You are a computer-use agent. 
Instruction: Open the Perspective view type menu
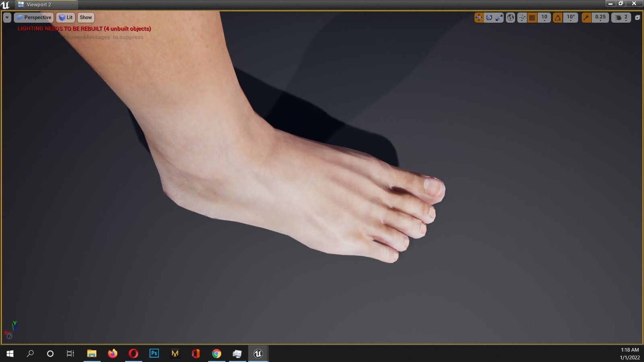34,17
